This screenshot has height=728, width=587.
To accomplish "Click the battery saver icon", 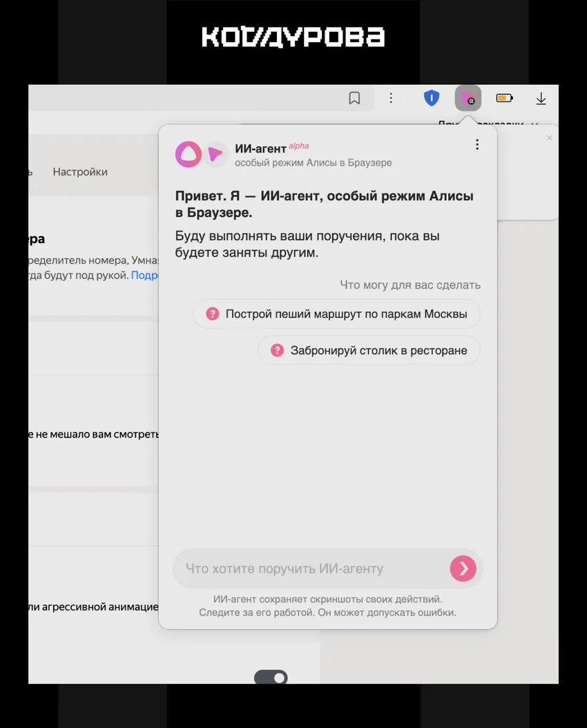I will point(504,98).
